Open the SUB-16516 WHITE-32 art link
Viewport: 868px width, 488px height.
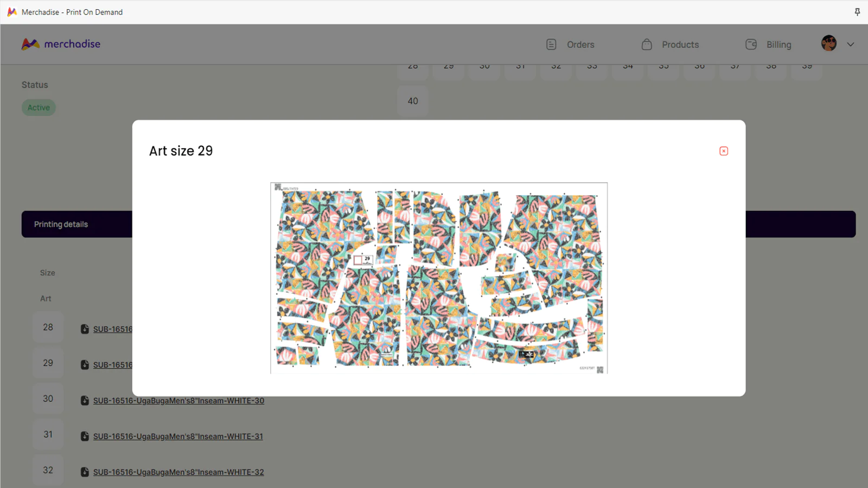[178, 472]
